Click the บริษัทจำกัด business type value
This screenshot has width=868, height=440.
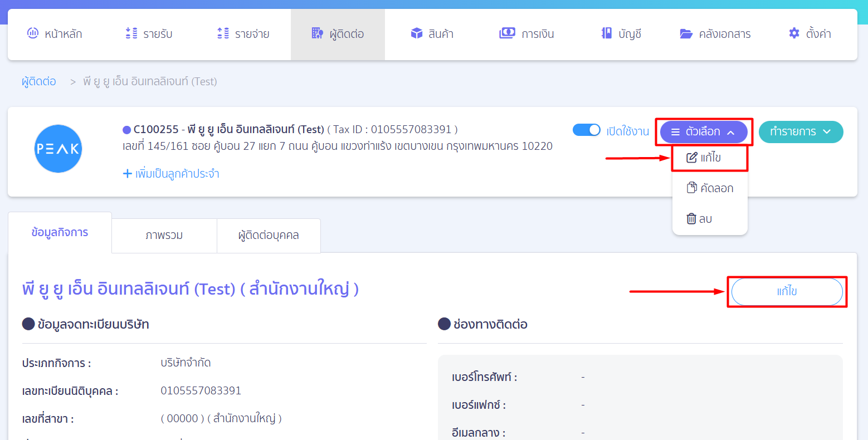click(x=186, y=363)
